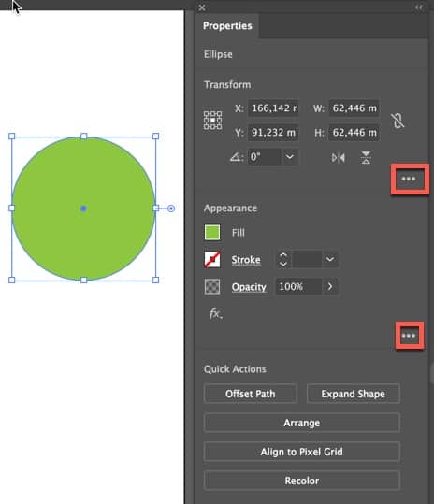Click the Offset Path button

point(250,394)
